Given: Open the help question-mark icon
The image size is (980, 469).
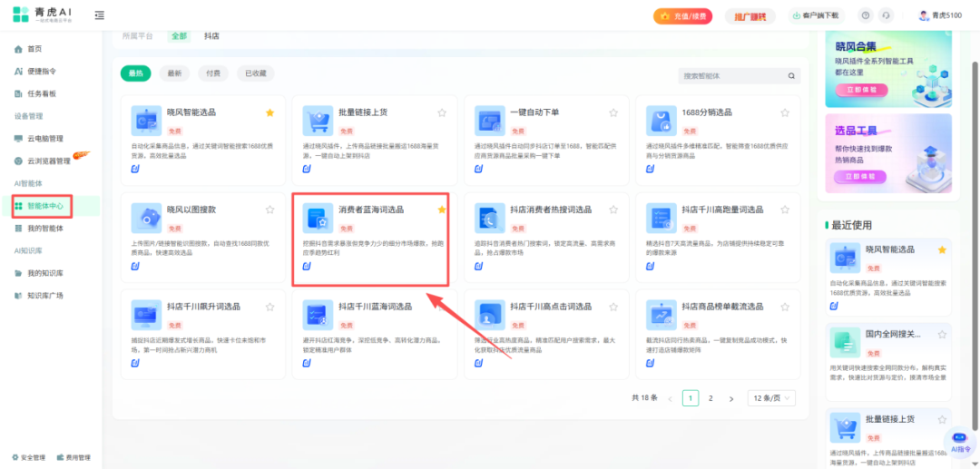Looking at the screenshot, I should (x=866, y=15).
